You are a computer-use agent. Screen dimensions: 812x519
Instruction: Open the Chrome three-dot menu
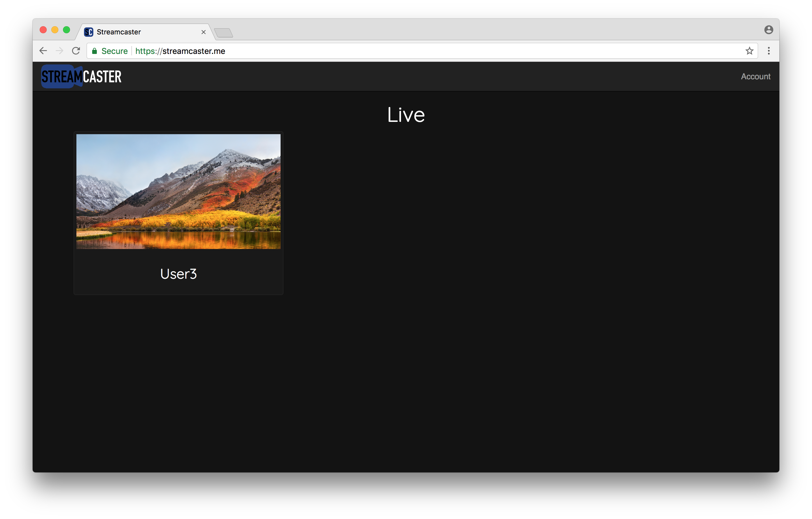(769, 51)
